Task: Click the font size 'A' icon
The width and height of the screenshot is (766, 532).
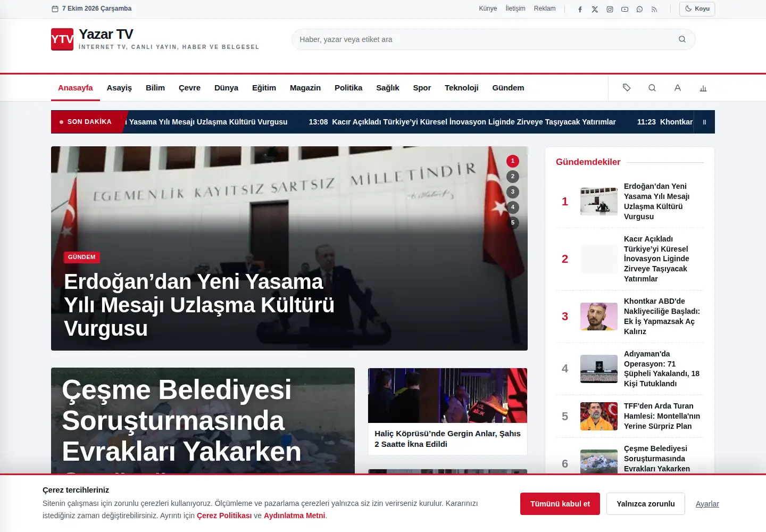Action: point(678,88)
